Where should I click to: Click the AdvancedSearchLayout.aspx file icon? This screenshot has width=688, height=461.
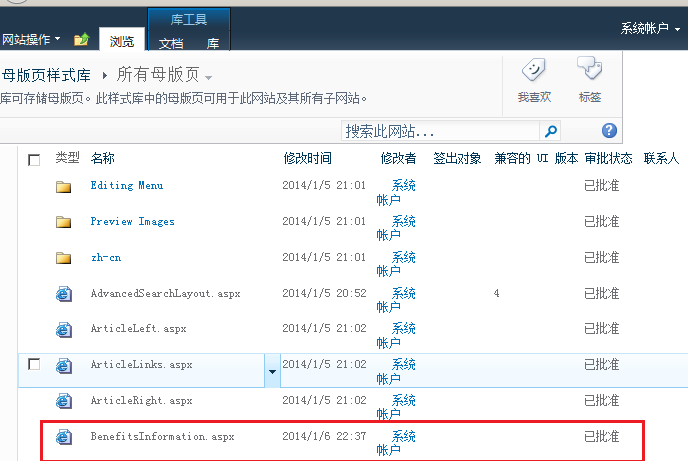click(x=64, y=294)
